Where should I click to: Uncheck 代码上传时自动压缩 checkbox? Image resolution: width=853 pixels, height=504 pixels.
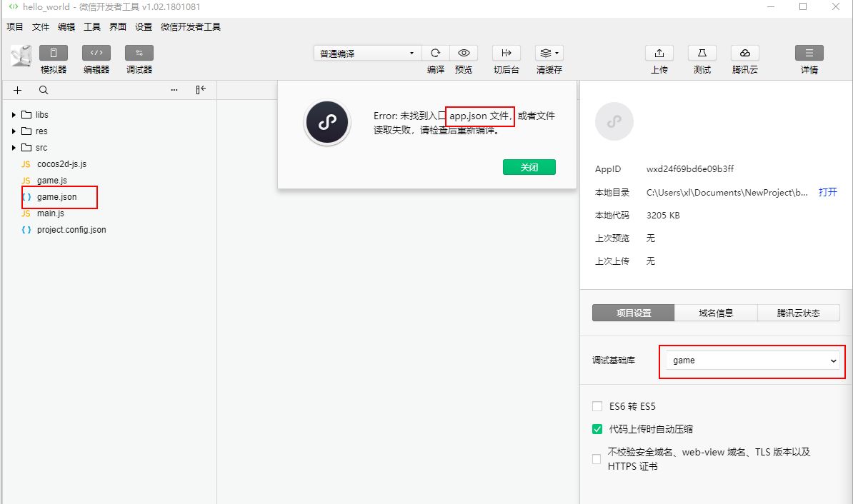[597, 429]
